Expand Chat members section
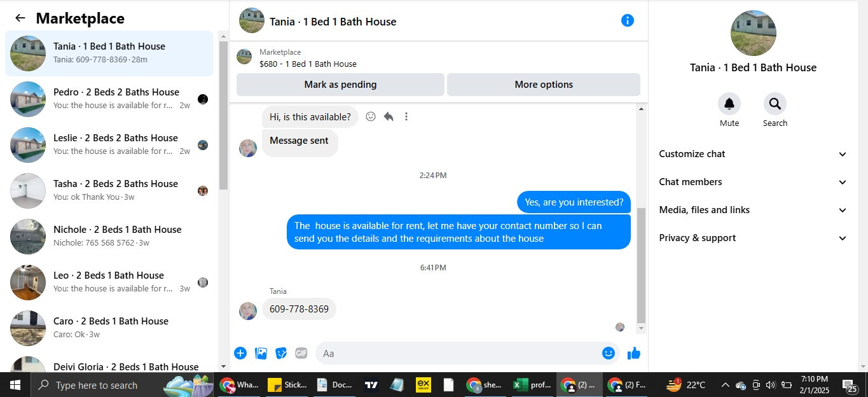868x397 pixels. [753, 182]
